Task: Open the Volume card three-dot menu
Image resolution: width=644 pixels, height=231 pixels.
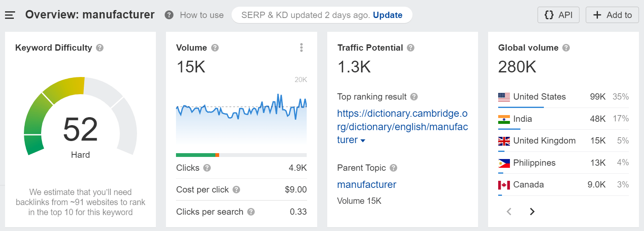Action: (301, 48)
